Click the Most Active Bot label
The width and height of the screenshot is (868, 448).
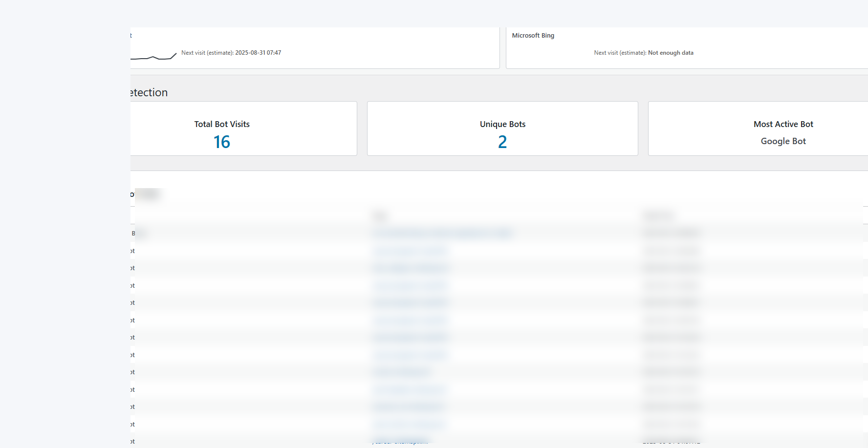pos(783,124)
